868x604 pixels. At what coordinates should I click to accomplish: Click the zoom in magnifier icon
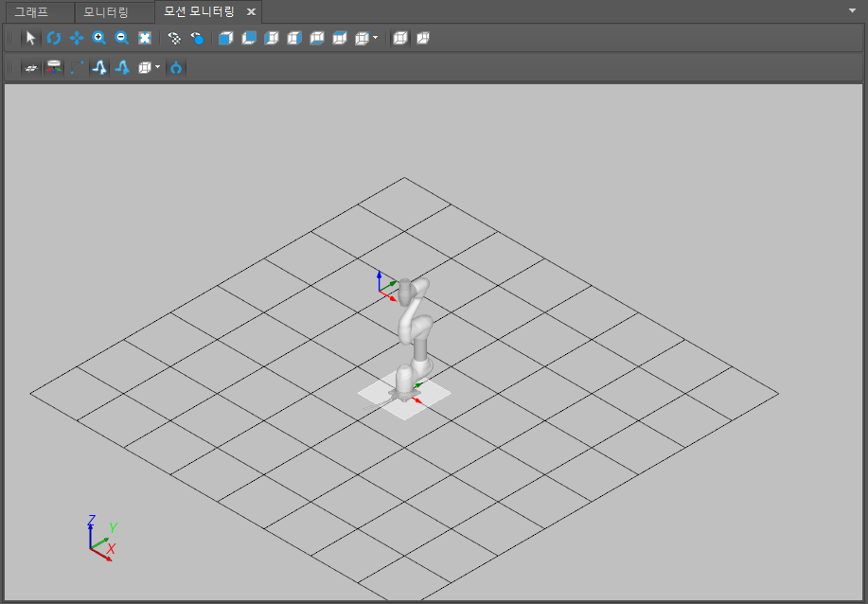(x=99, y=38)
